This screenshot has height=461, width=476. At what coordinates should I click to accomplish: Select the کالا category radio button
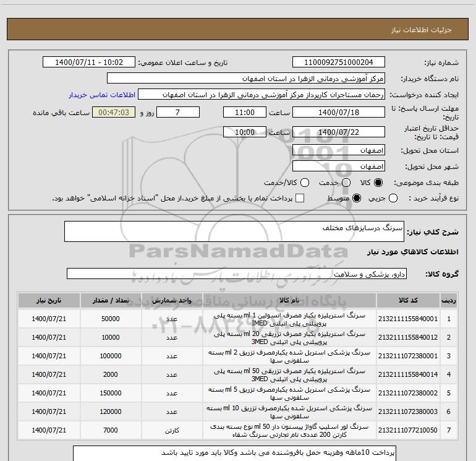pyautogui.click(x=378, y=183)
